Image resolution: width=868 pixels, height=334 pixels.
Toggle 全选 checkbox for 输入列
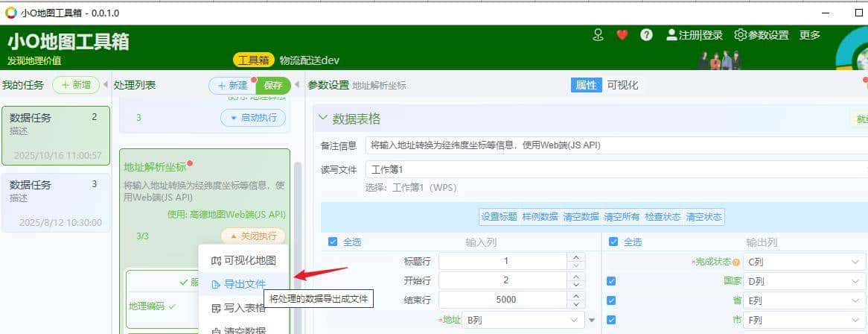(x=333, y=242)
